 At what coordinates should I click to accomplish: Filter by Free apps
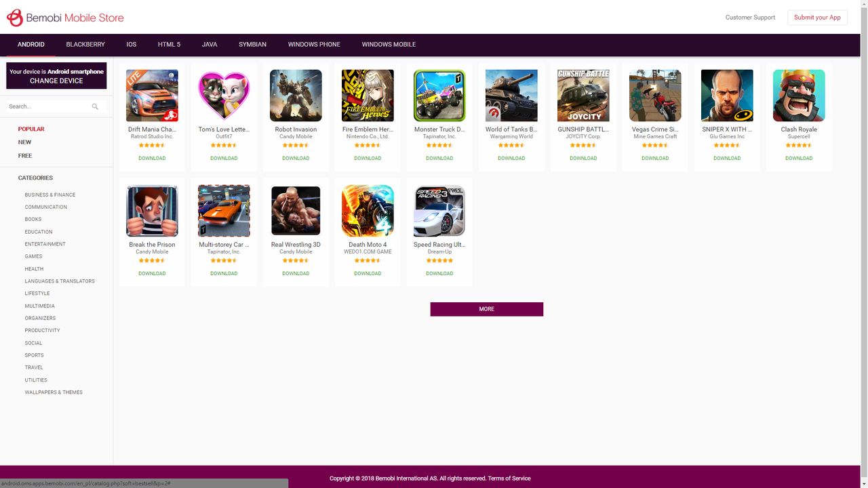(25, 156)
